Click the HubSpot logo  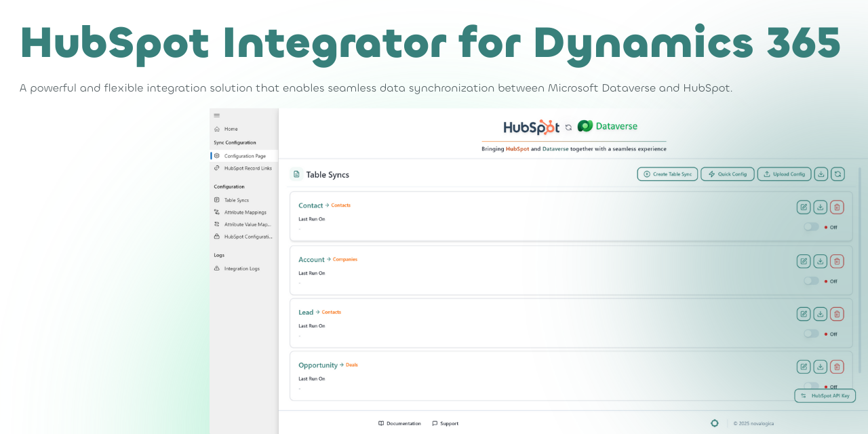click(x=531, y=127)
